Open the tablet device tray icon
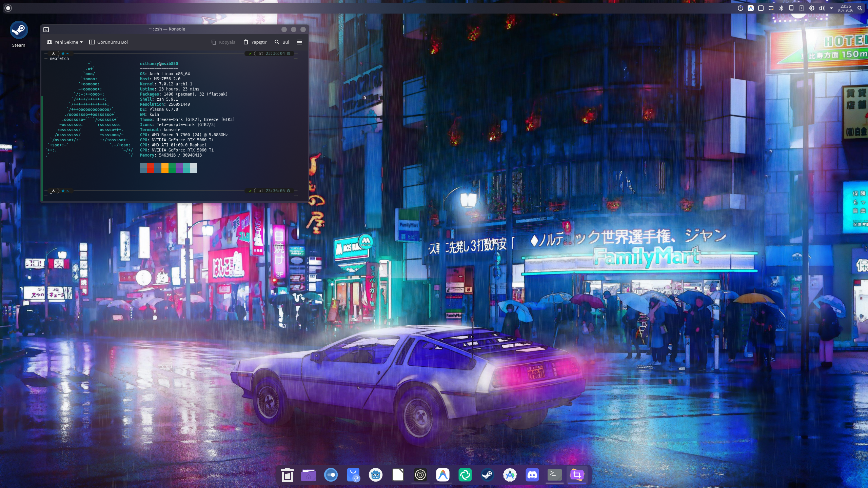The width and height of the screenshot is (868, 488). pyautogui.click(x=791, y=8)
